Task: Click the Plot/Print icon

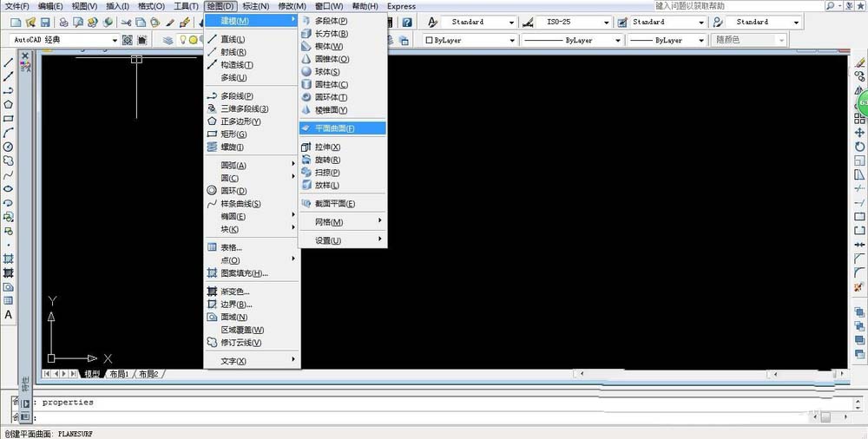Action: (x=64, y=23)
